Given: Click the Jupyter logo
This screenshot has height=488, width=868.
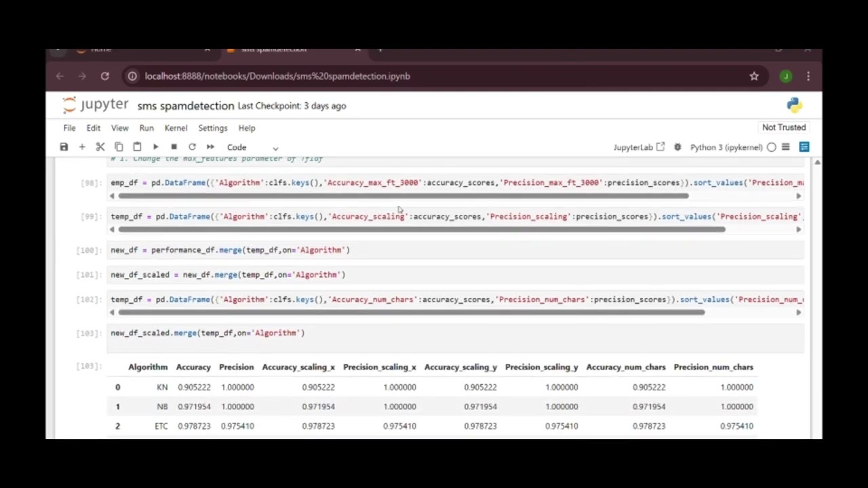Looking at the screenshot, I should pyautogui.click(x=95, y=105).
